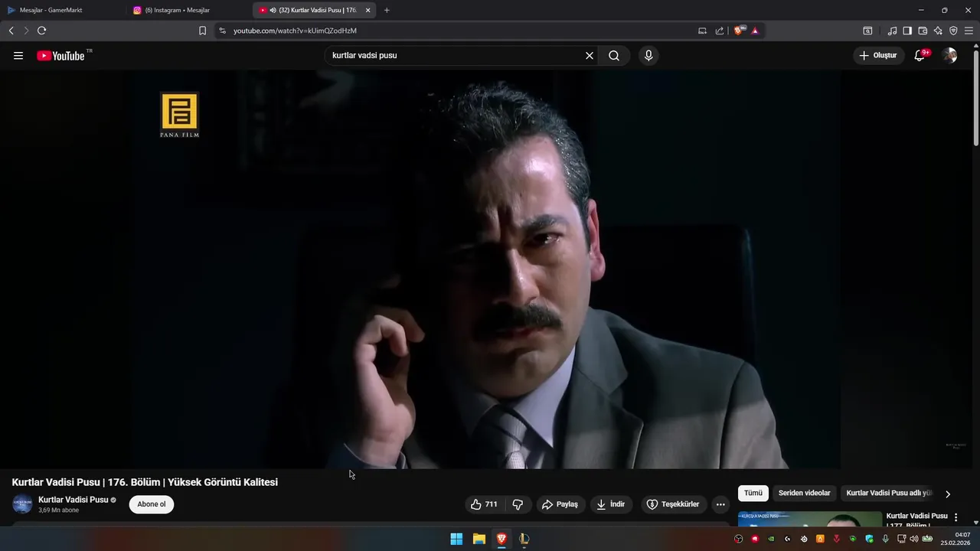Clear the search box text with X

pos(590,56)
